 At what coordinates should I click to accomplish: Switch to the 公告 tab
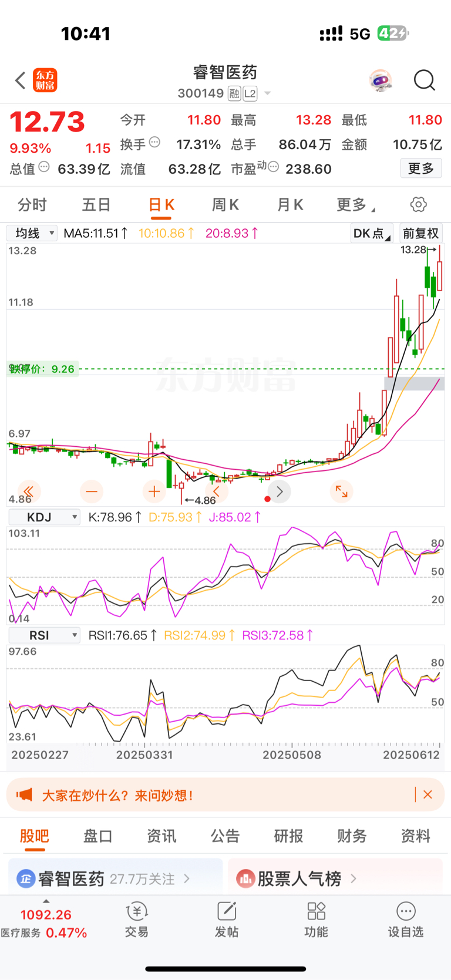(x=225, y=836)
